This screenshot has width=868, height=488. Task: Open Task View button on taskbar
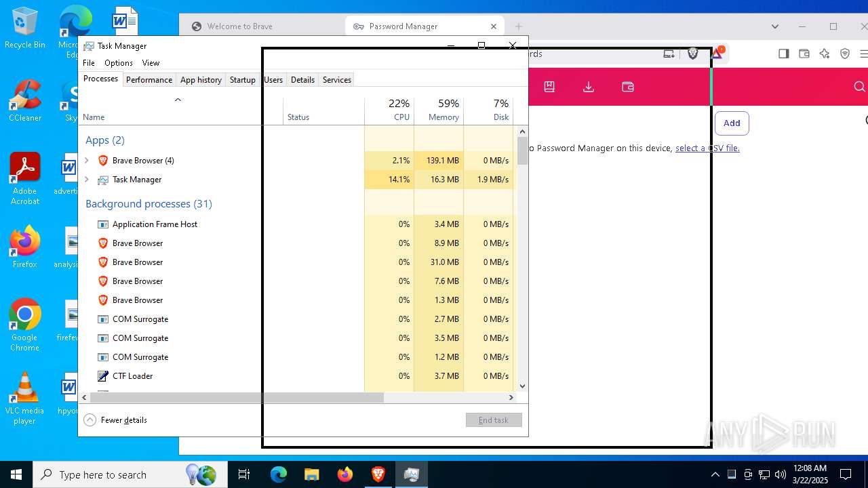point(244,474)
